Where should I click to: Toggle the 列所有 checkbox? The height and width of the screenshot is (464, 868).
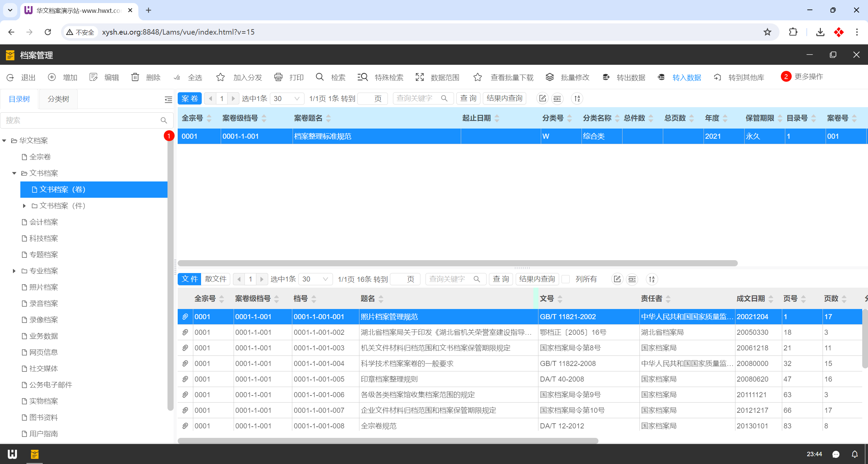[x=566, y=279]
